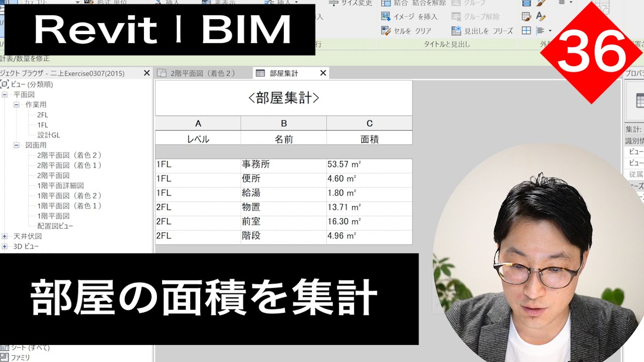The image size is (644, 362).
Task: Click the 名前 heading cell
Action: coord(284,139)
